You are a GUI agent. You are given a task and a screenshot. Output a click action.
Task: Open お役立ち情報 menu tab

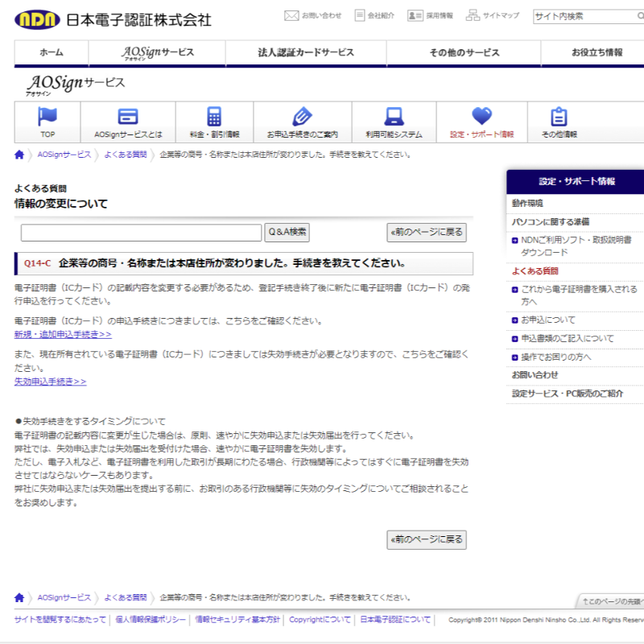click(x=592, y=52)
